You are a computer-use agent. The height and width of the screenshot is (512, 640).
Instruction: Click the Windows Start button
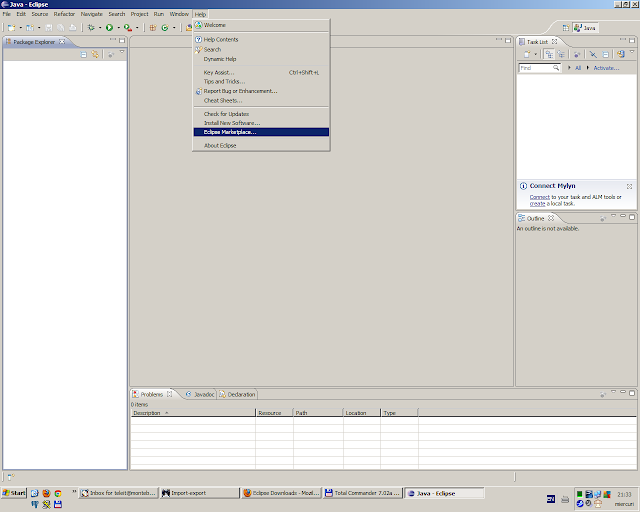(x=14, y=493)
